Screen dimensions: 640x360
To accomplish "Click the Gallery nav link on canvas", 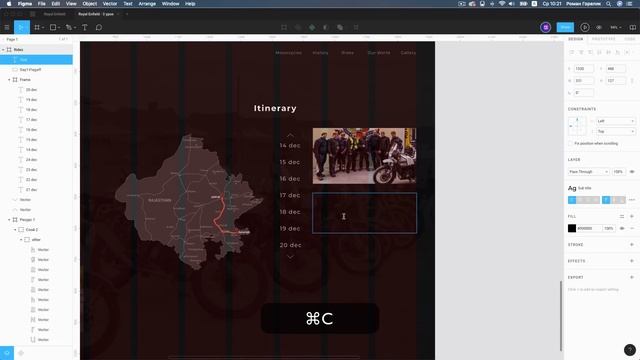I will [x=408, y=53].
